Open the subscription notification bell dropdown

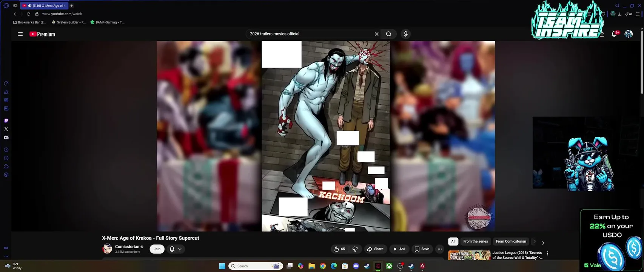pos(176,249)
